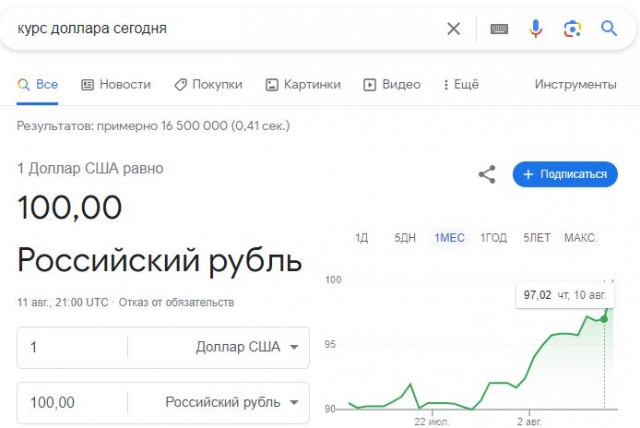Image resolution: width=640 pixels, height=428 pixels.
Task: Go to the Видео tab
Action: point(392,84)
